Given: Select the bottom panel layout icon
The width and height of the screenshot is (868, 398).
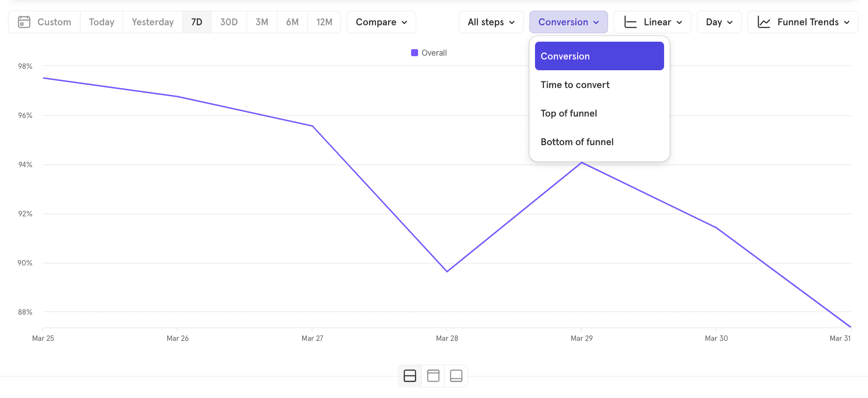Looking at the screenshot, I should (456, 376).
